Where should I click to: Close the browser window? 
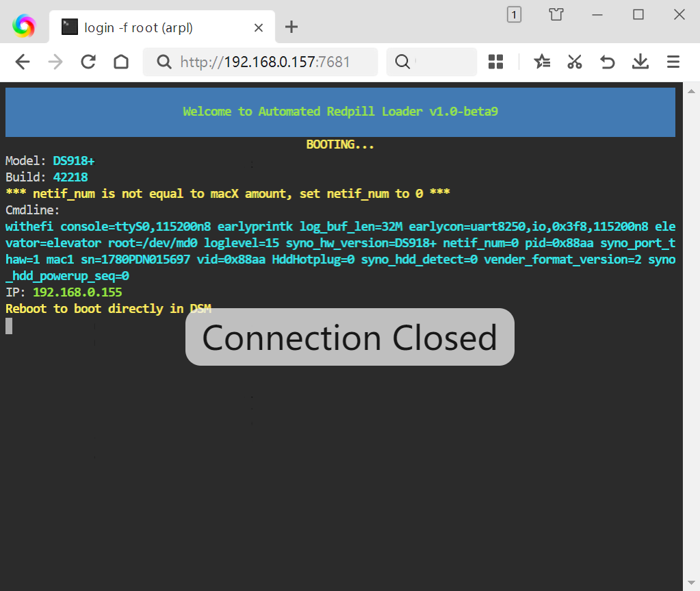[x=679, y=15]
